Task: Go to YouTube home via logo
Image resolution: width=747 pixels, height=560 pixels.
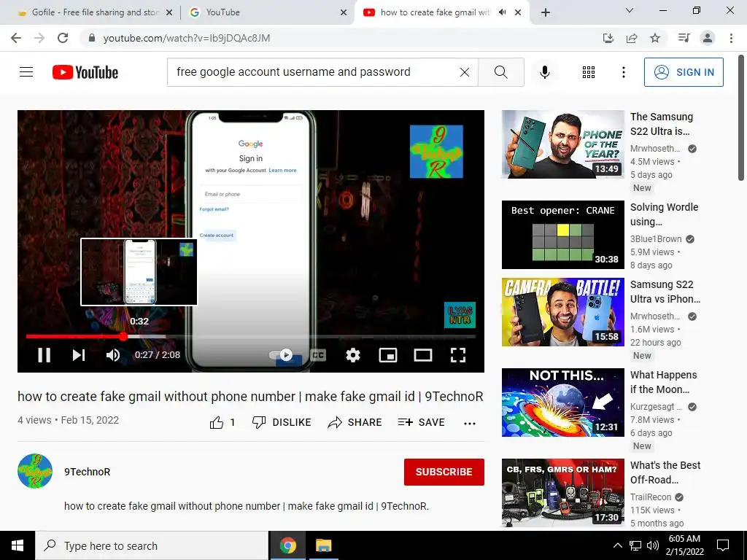Action: (x=85, y=72)
